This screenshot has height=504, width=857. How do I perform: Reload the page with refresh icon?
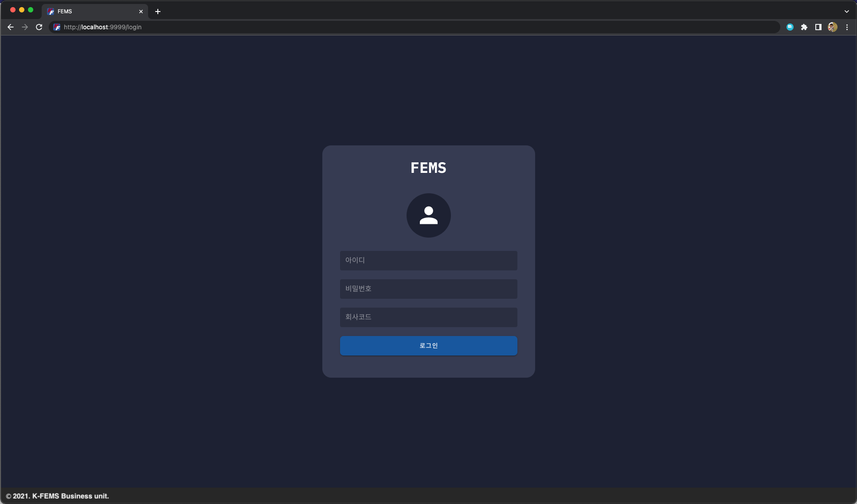[x=39, y=27]
